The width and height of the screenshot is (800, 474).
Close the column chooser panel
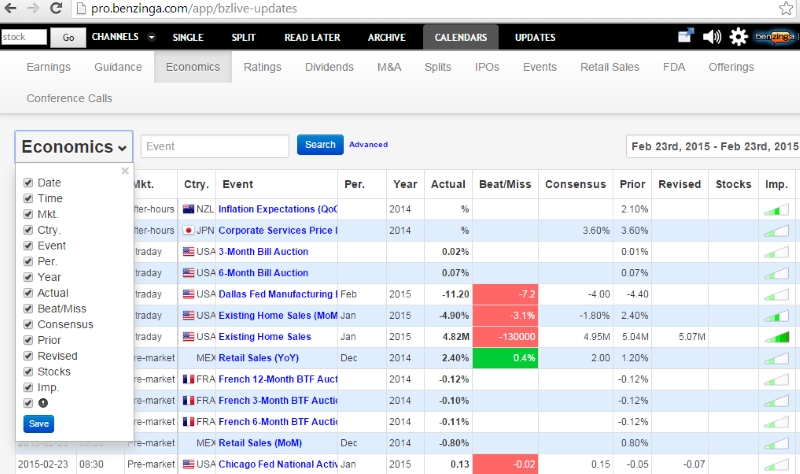(x=125, y=171)
